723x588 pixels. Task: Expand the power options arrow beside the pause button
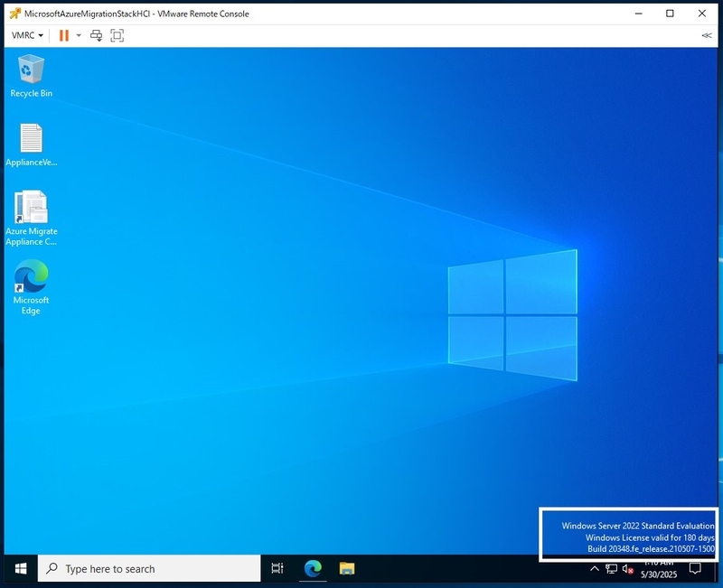point(79,35)
